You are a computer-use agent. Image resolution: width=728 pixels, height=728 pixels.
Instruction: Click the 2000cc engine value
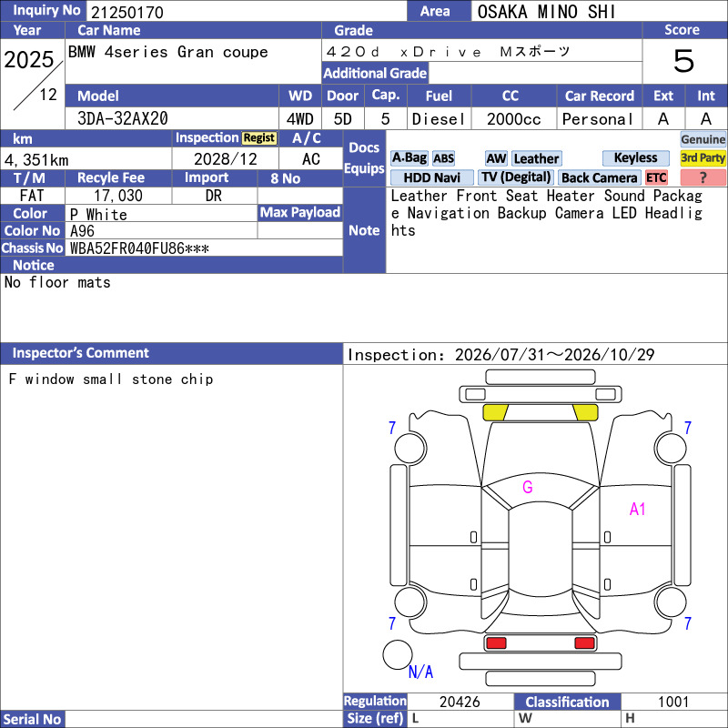[x=513, y=119]
